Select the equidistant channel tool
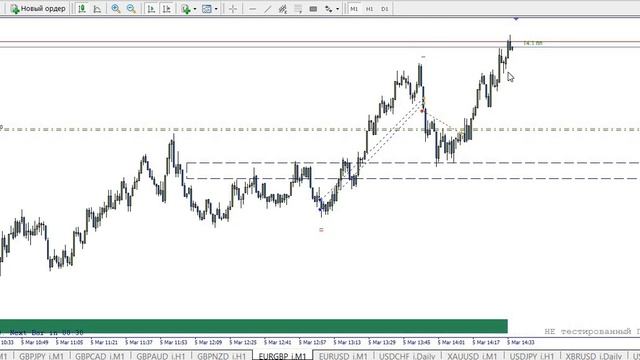Viewport: 640px width, 360px height. coord(282,9)
